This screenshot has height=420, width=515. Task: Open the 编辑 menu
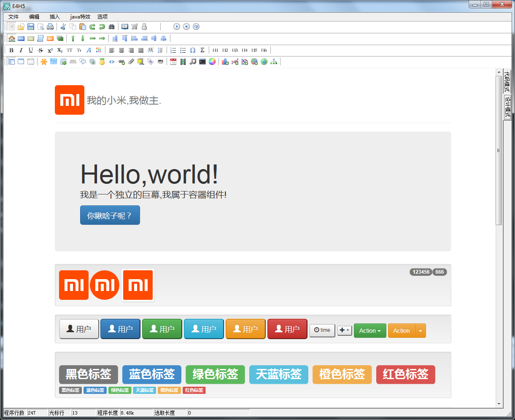[x=34, y=17]
